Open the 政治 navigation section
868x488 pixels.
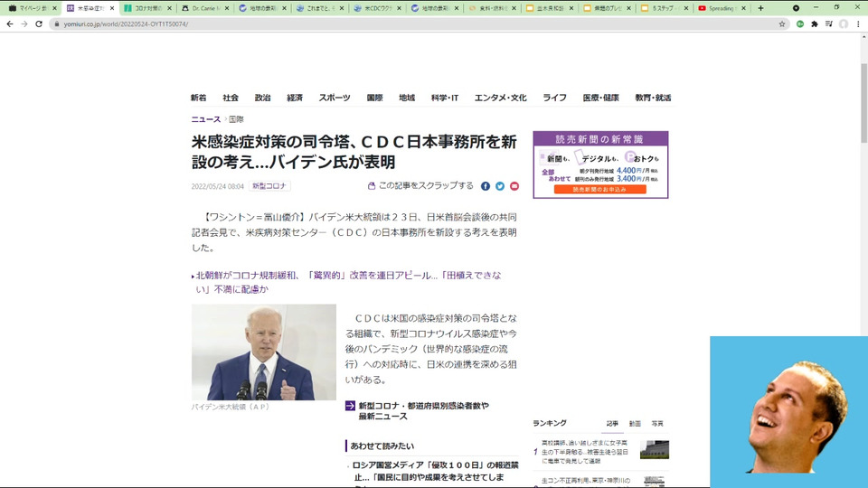(262, 98)
